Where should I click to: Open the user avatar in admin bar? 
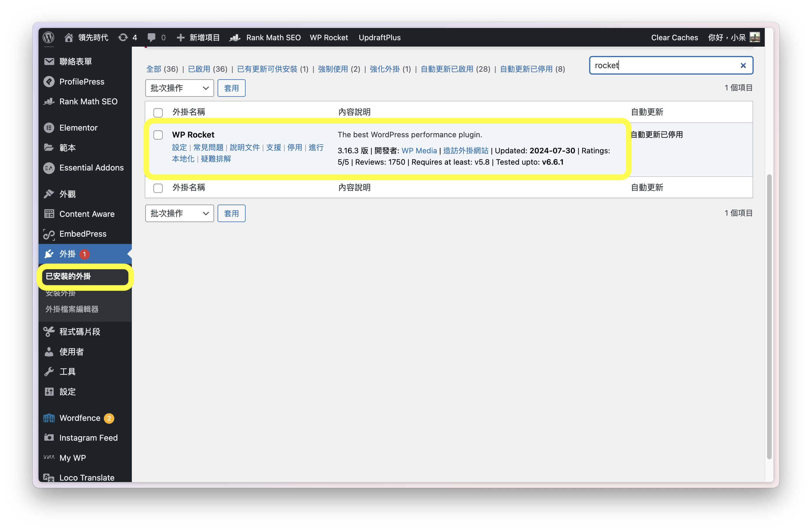point(755,37)
